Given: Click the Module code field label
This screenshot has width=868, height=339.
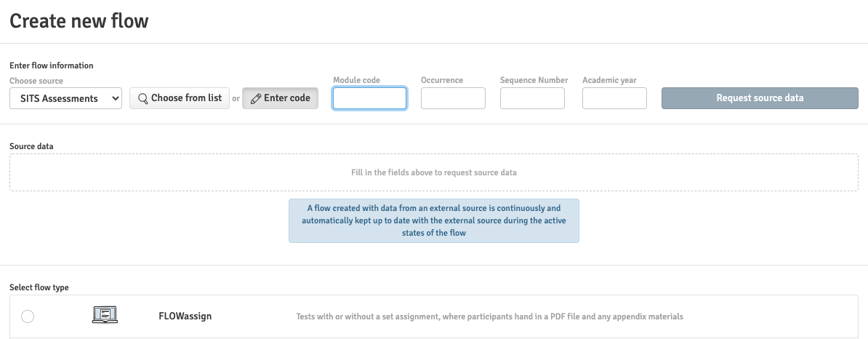Looking at the screenshot, I should pyautogui.click(x=356, y=80).
